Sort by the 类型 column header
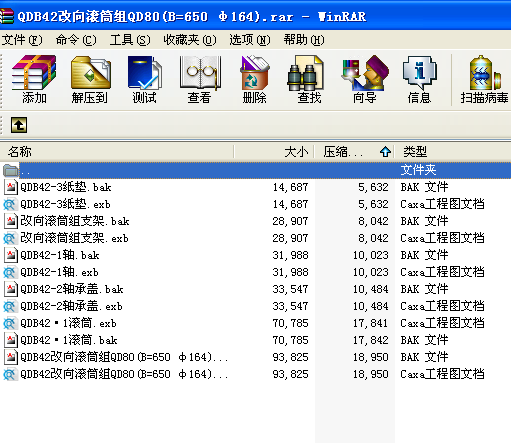511x443 pixels. pos(453,152)
